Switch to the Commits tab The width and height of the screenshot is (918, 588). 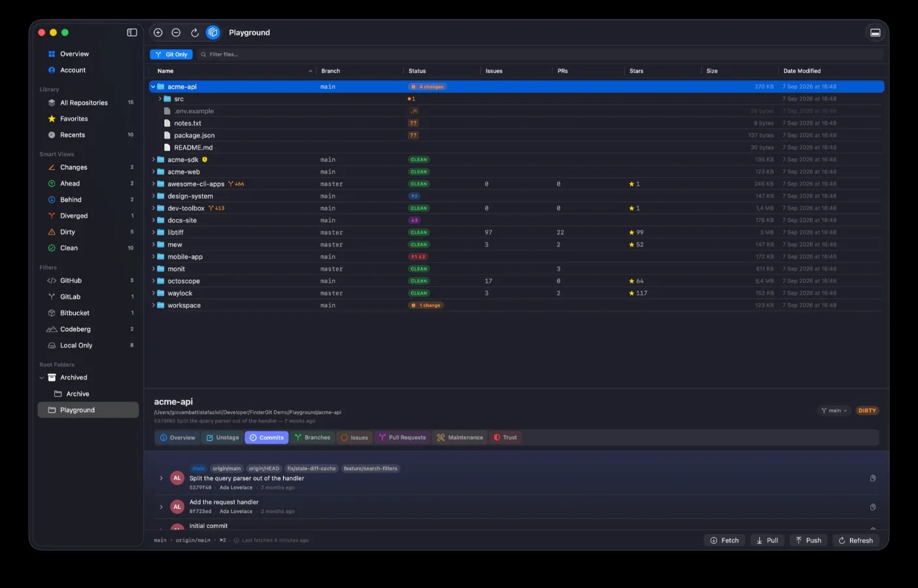click(267, 438)
